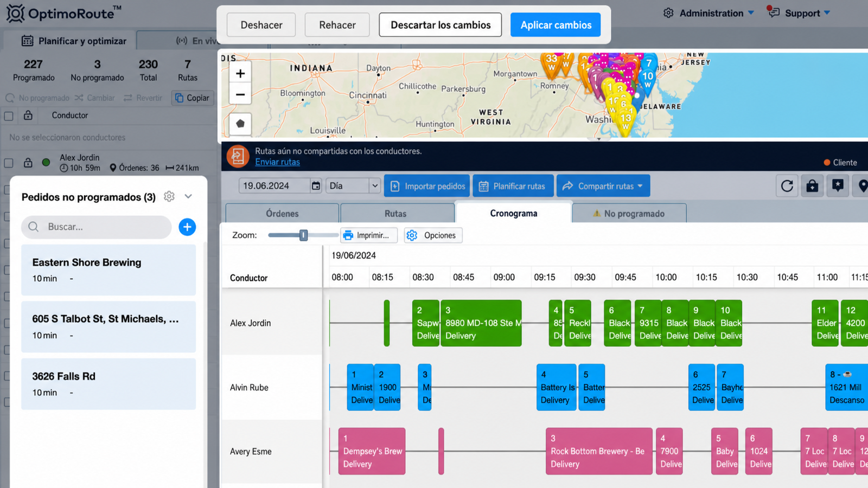Click the Administration gear icon
The image size is (868, 488).
(668, 13)
